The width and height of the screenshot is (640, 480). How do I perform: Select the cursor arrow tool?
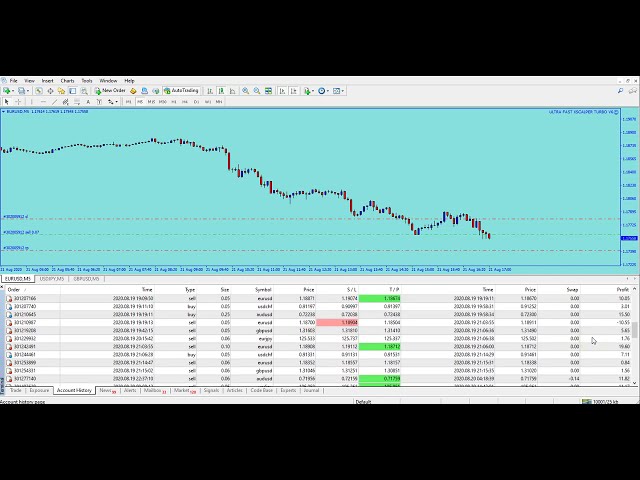pyautogui.click(x=6, y=101)
